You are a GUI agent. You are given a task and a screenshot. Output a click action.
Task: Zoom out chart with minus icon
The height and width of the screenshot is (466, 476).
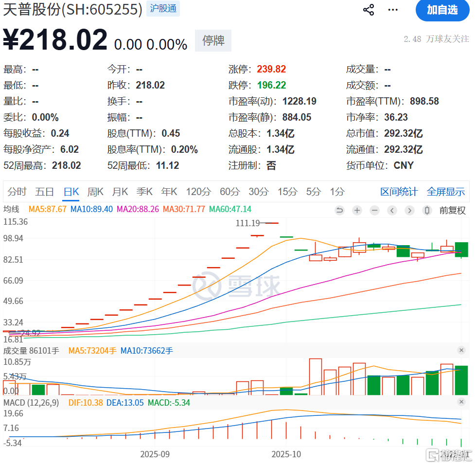[x=375, y=210]
